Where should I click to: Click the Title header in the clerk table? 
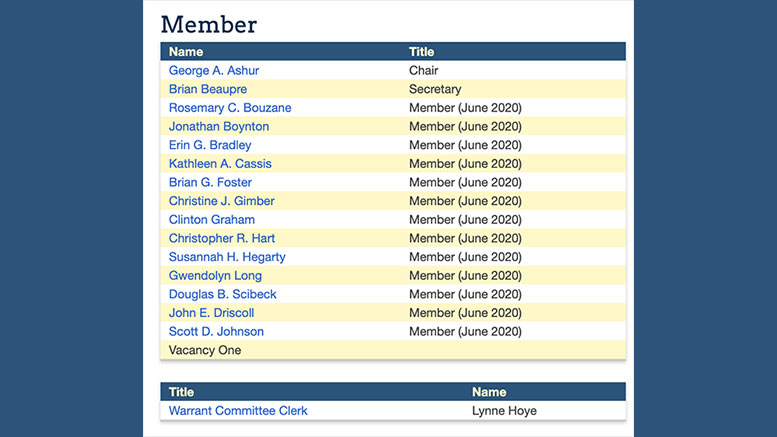coord(181,392)
